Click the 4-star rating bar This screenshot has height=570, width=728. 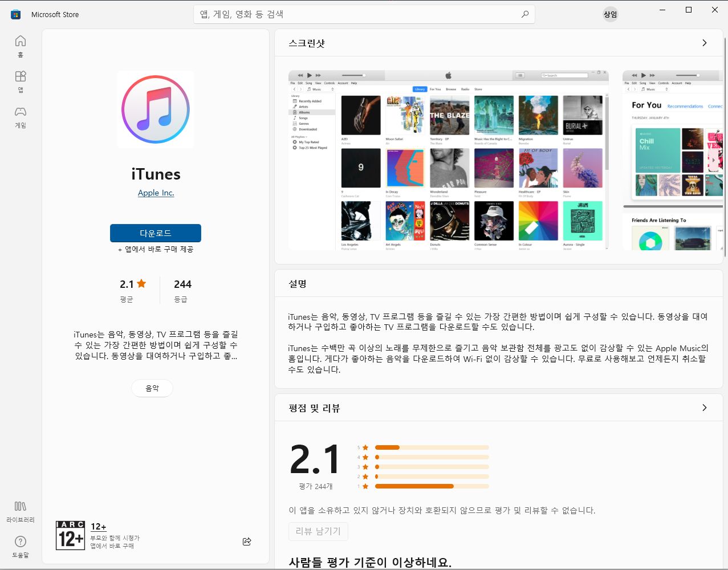[x=432, y=457]
